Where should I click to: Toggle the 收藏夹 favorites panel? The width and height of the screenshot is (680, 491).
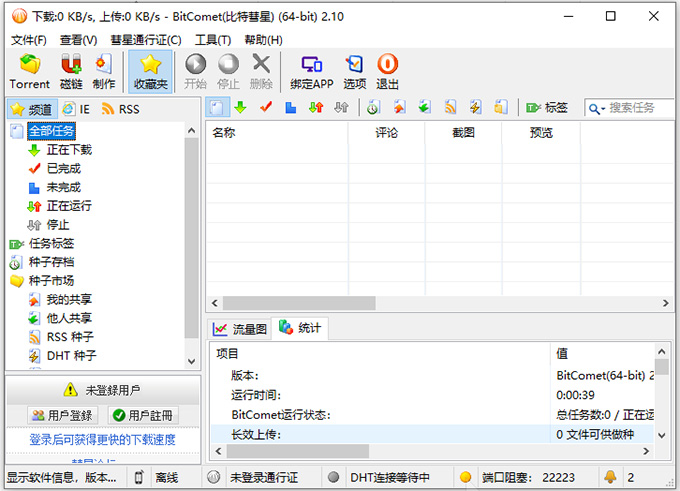coord(150,72)
